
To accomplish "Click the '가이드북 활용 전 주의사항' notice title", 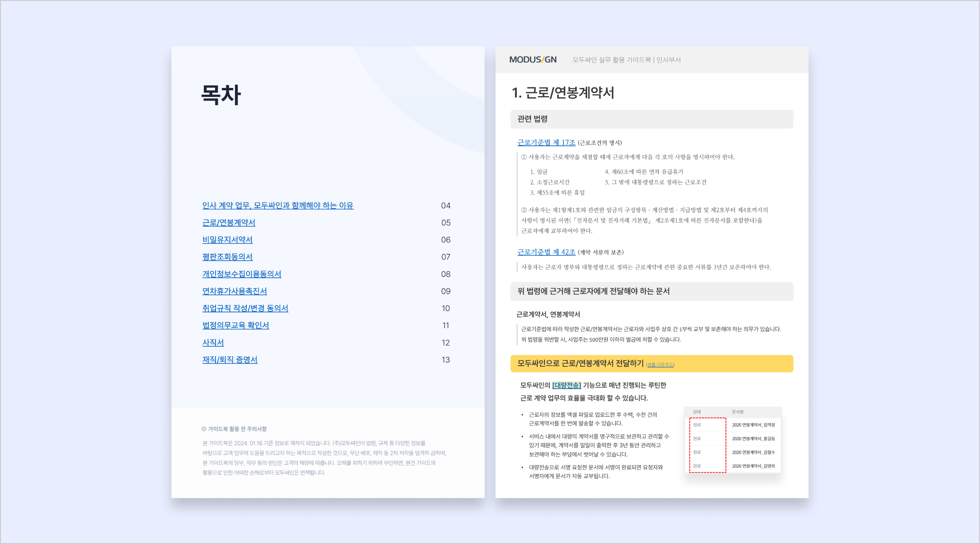I will [237, 429].
